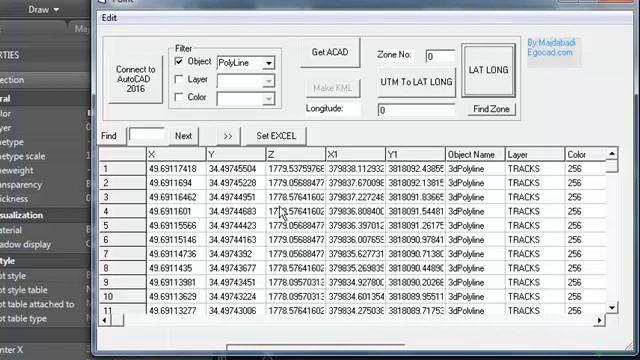Select the Object Name column header

pos(475,154)
